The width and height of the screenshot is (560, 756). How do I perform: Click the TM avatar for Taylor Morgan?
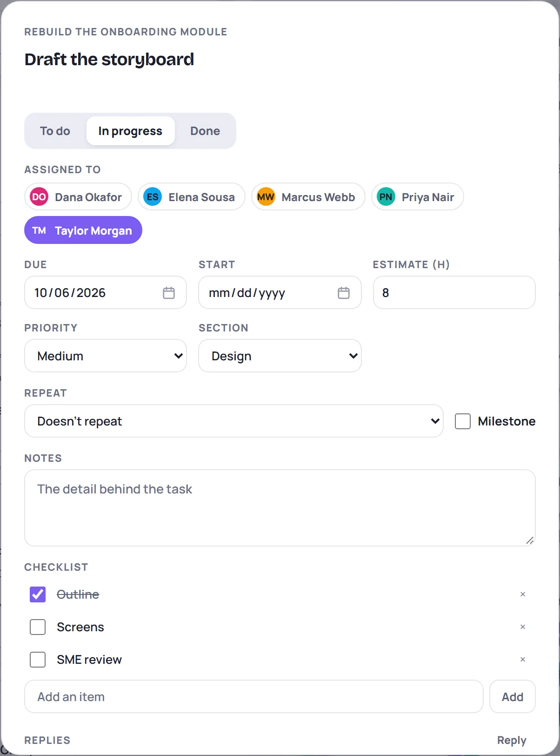coord(39,230)
